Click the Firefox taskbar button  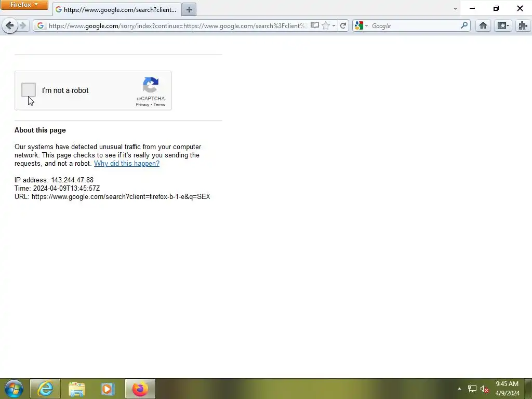point(140,389)
